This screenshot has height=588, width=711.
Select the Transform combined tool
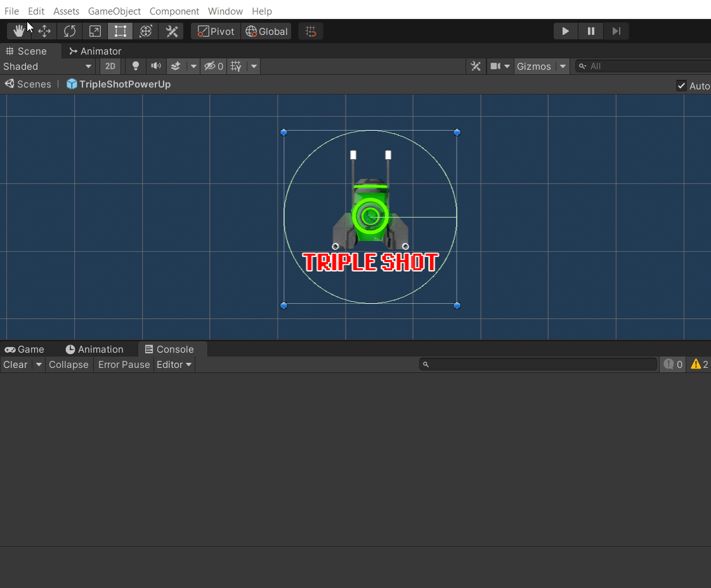tap(145, 30)
